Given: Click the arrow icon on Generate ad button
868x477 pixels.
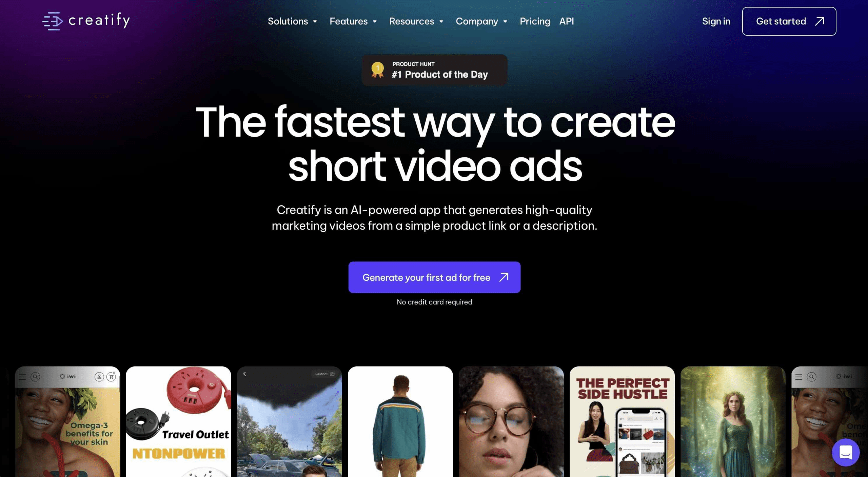Looking at the screenshot, I should 503,277.
